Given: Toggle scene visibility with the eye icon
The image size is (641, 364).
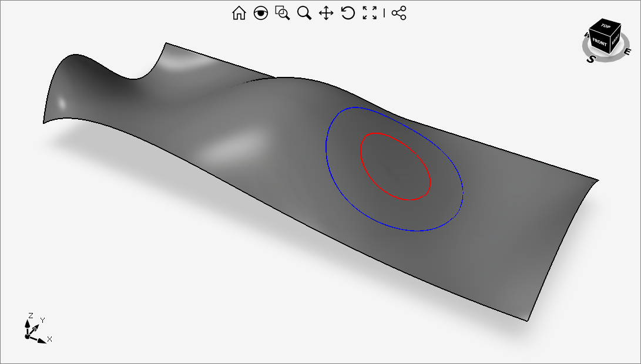Looking at the screenshot, I should click(261, 13).
